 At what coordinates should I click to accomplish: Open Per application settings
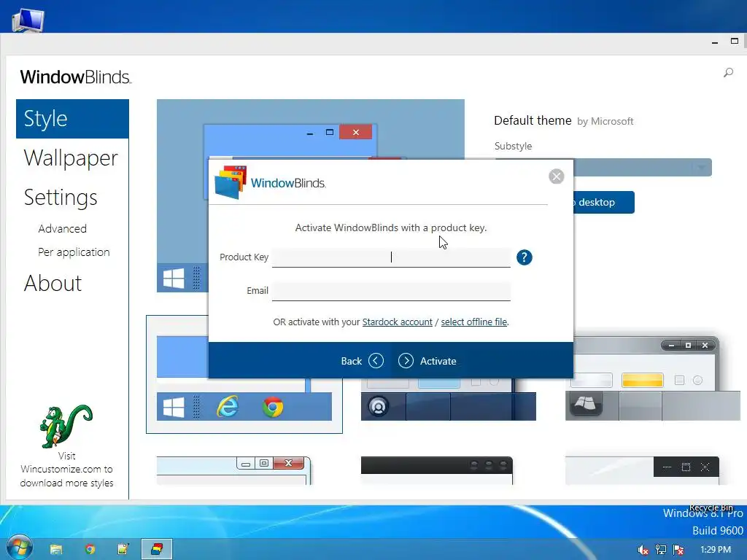pyautogui.click(x=74, y=252)
